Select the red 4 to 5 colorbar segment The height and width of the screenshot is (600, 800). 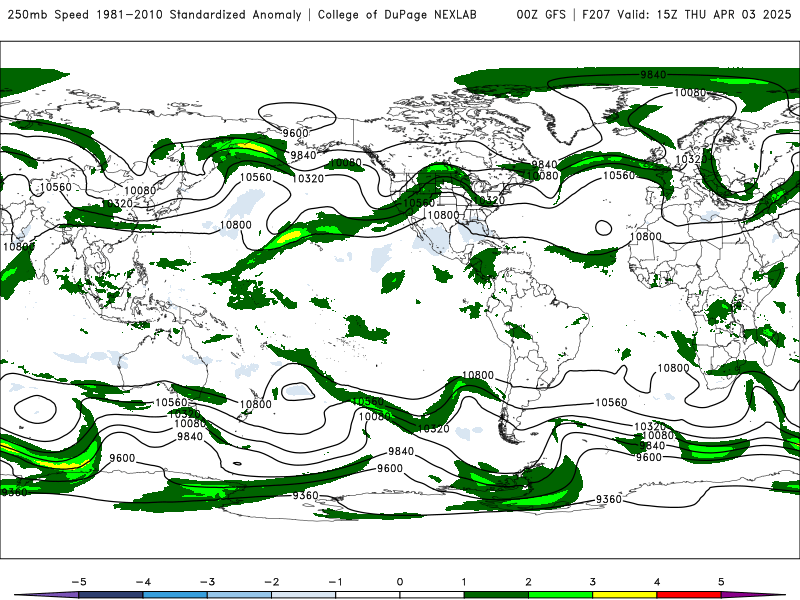coord(689,595)
